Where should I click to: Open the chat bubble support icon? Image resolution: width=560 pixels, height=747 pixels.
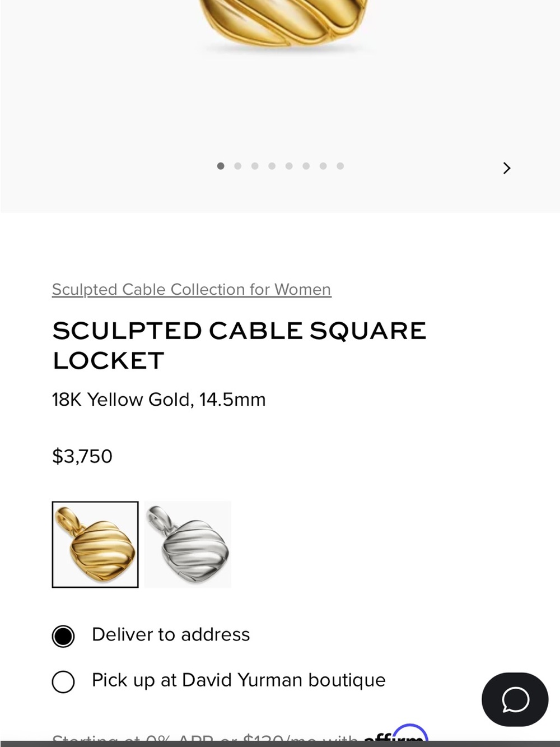click(x=515, y=699)
